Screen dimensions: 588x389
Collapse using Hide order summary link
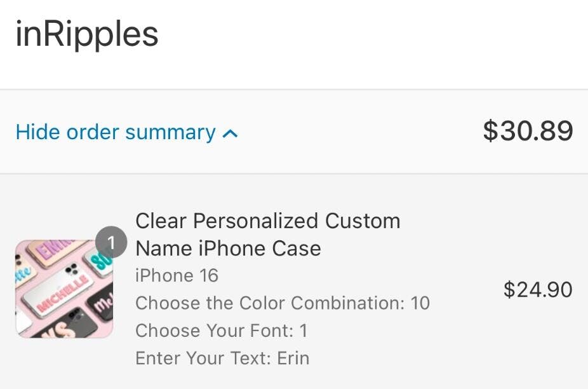point(116,132)
